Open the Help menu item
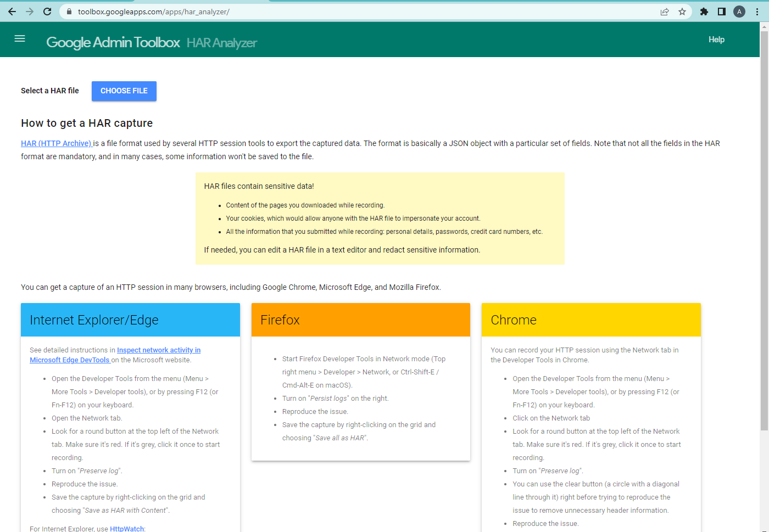 716,40
